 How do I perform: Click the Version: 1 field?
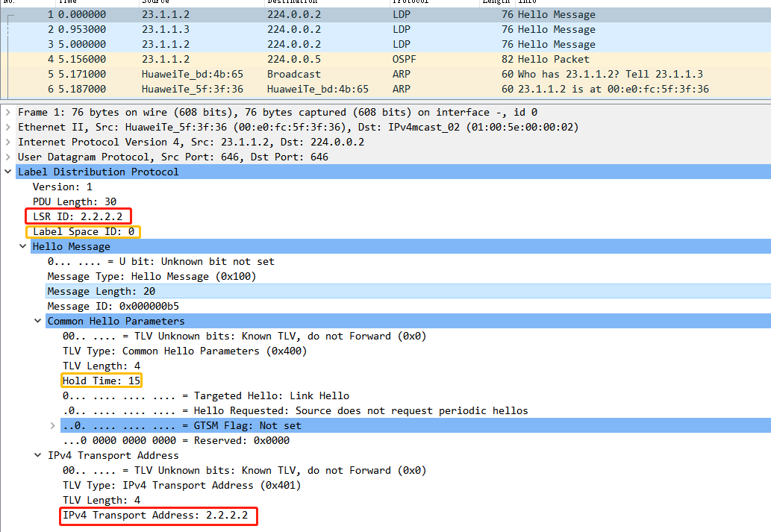coord(63,187)
